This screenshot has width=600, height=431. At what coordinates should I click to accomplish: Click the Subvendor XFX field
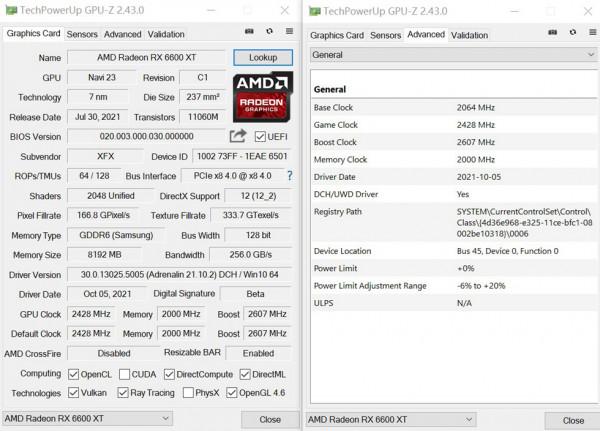point(105,156)
